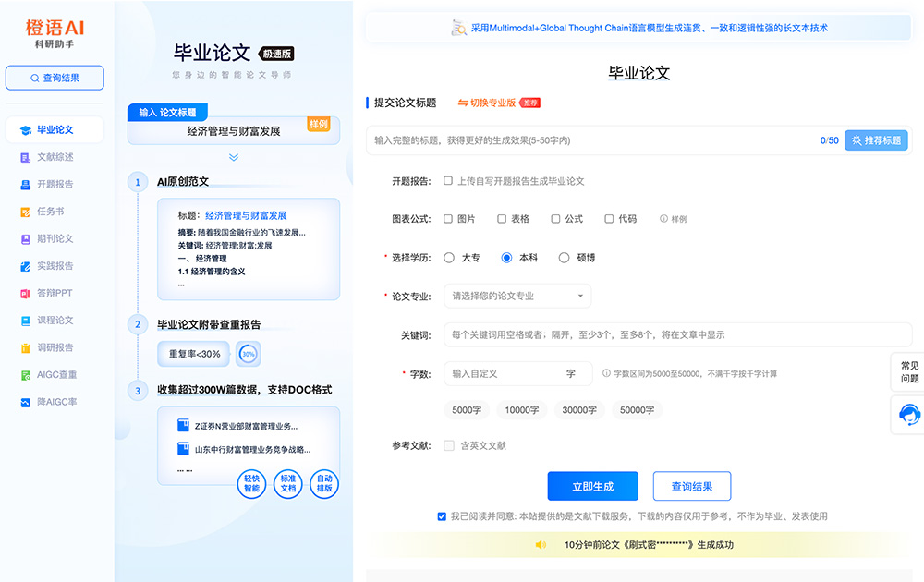
Task: Click the document search icon in top banner
Action: (x=458, y=28)
